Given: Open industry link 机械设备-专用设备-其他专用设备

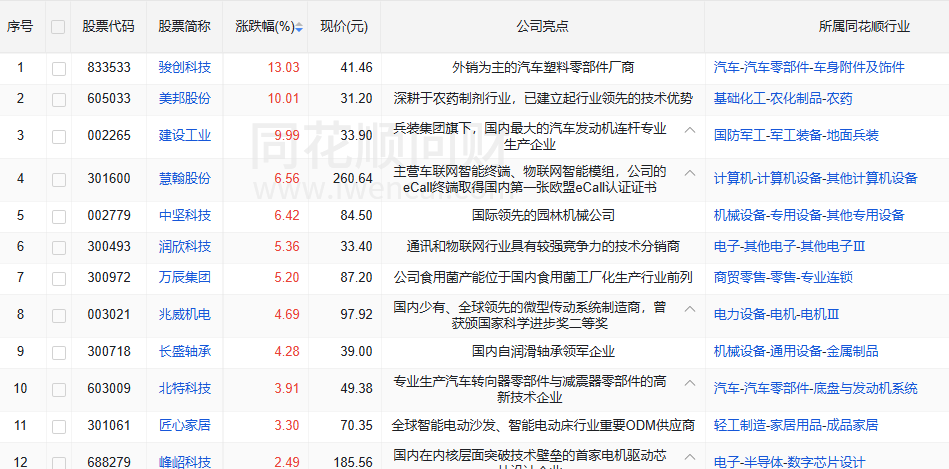Looking at the screenshot, I should click(x=809, y=215).
